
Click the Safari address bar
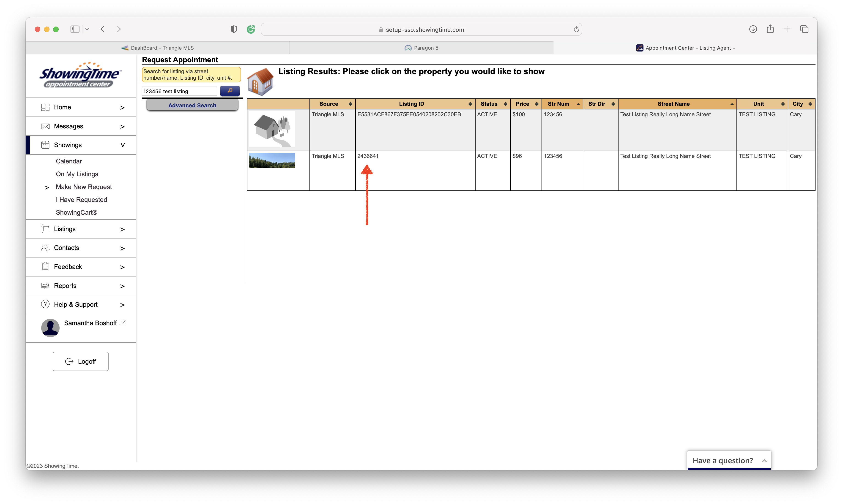click(x=421, y=30)
